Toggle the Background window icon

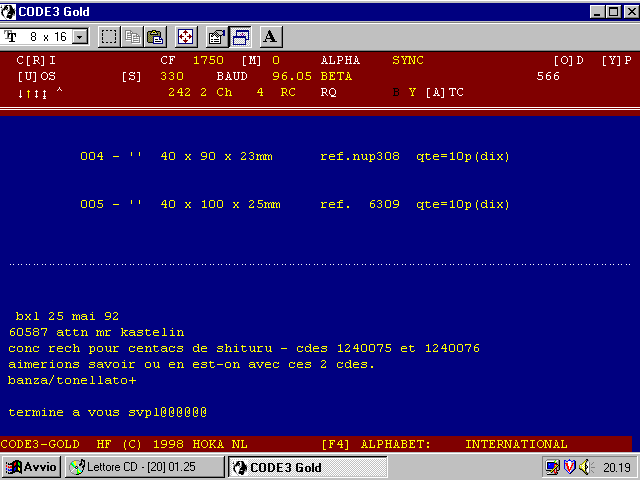pos(240,37)
